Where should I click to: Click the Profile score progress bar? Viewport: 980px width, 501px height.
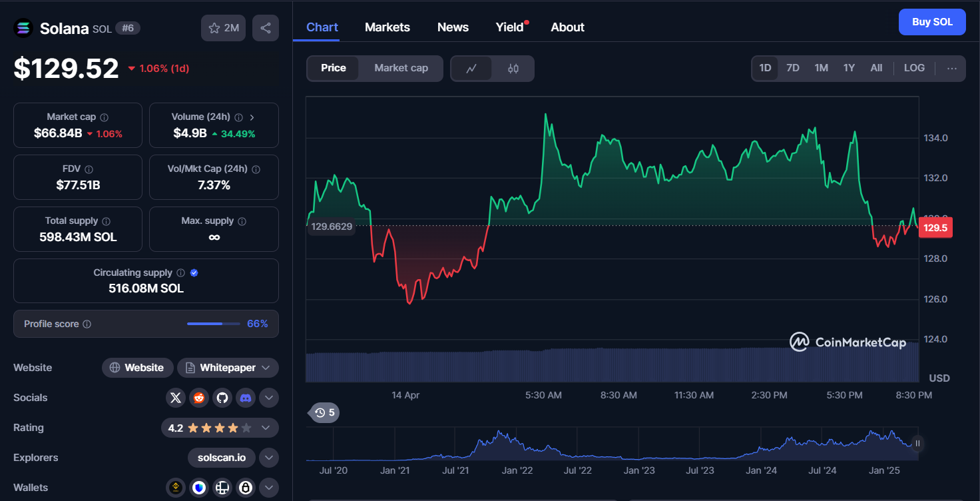[214, 324]
